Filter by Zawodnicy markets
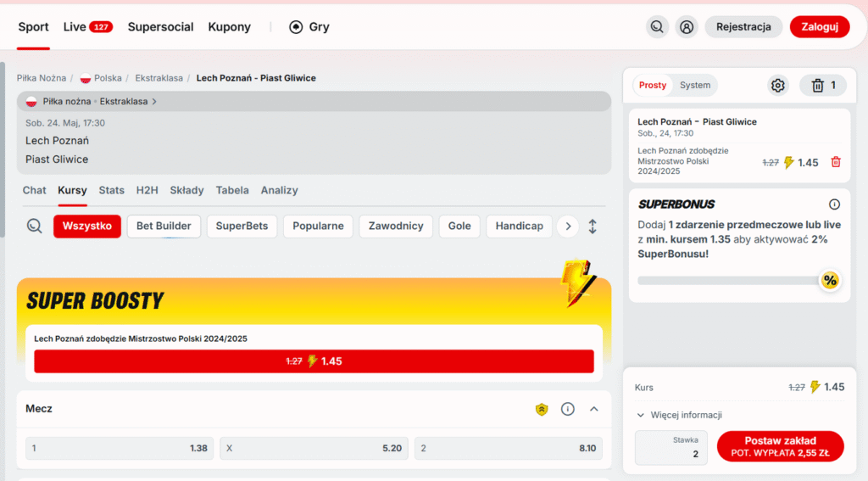Viewport: 868px width, 481px height. [396, 227]
